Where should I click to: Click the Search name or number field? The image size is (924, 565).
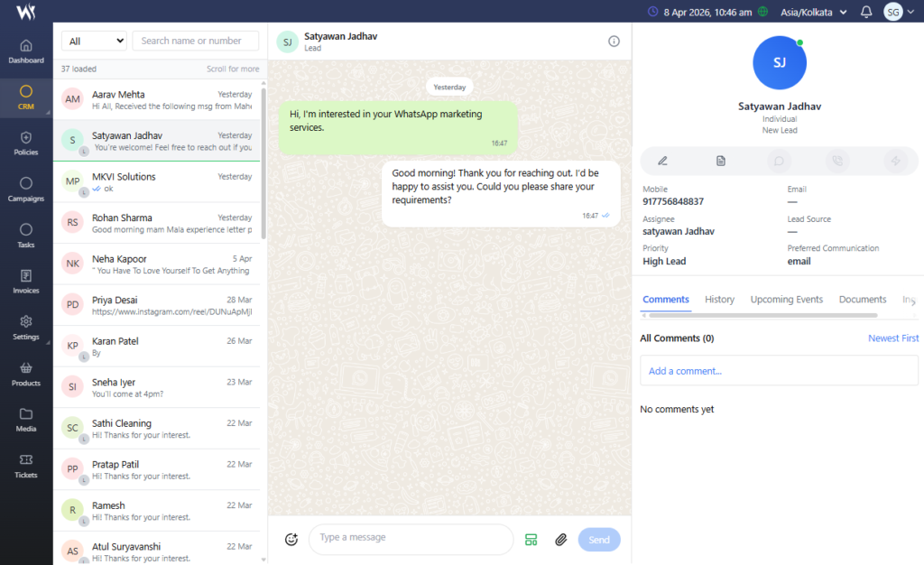pos(195,41)
